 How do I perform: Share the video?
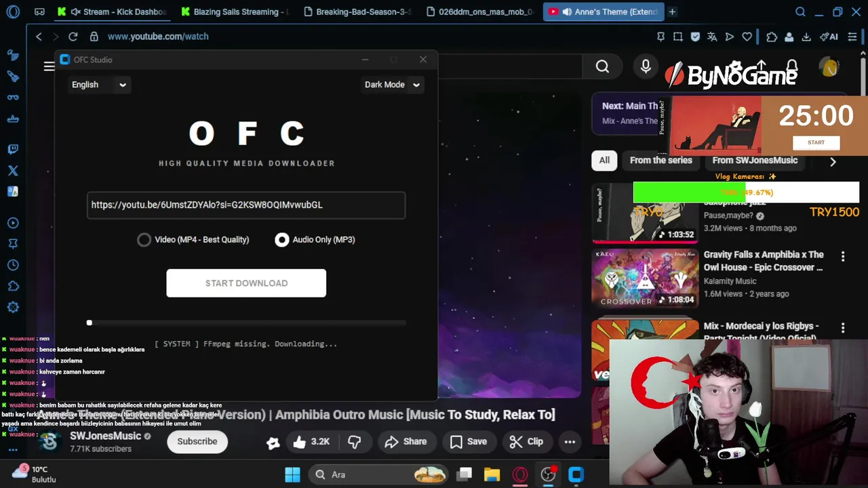tap(406, 441)
